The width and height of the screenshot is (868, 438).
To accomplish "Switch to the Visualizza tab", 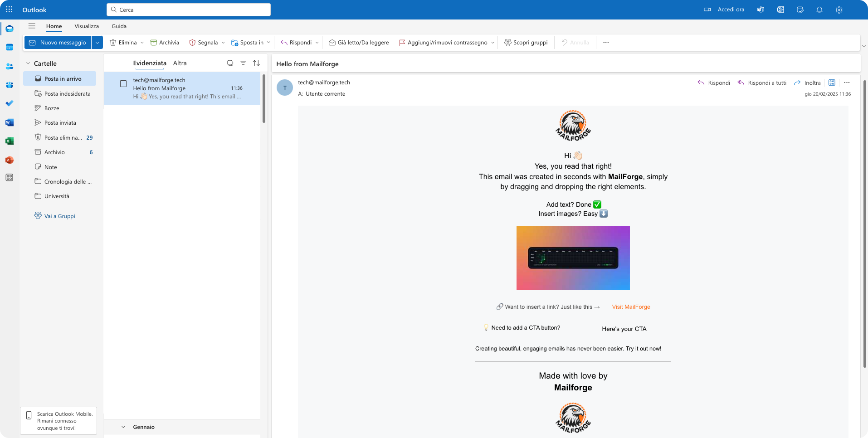I will point(87,26).
